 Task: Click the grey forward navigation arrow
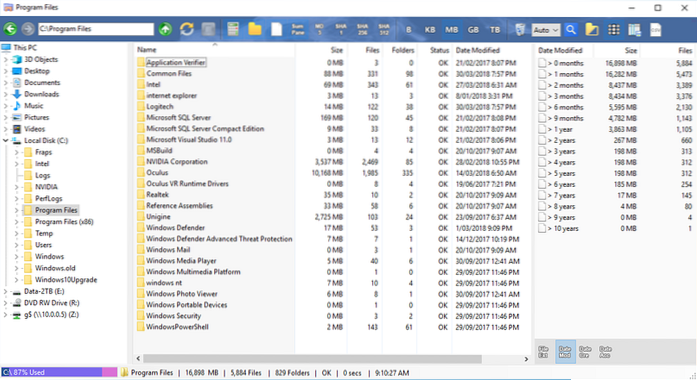tap(28, 29)
